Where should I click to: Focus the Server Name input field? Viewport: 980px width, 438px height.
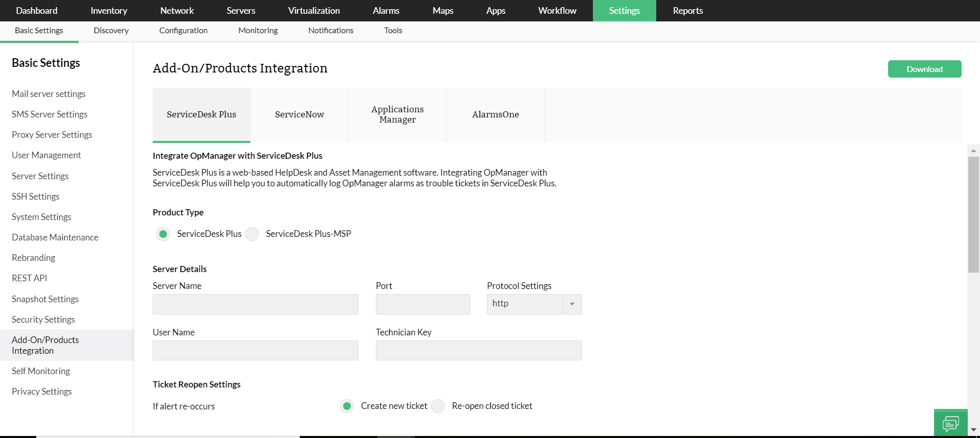[x=255, y=304]
